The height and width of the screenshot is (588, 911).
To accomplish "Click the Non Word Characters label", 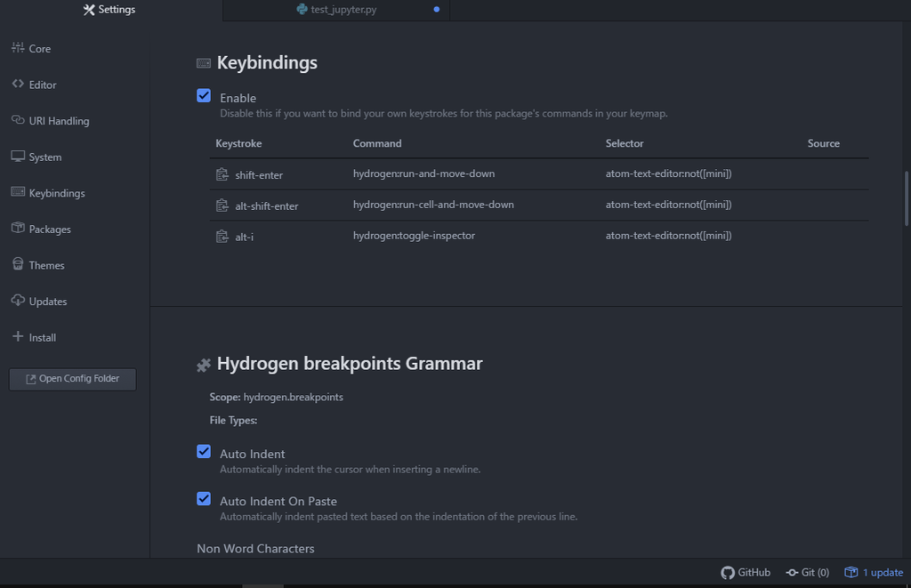I will (255, 549).
